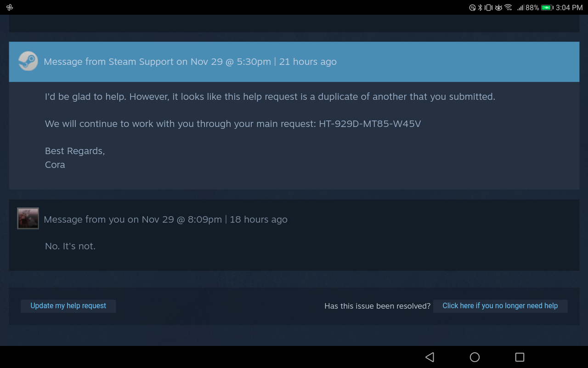Click here if you no longer need help
588x368 pixels.
coord(500,306)
